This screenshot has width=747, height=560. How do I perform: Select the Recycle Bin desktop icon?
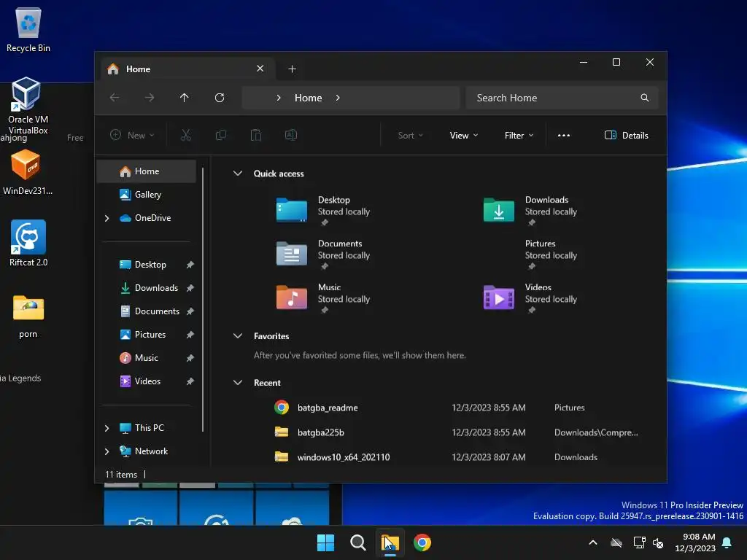click(28, 31)
